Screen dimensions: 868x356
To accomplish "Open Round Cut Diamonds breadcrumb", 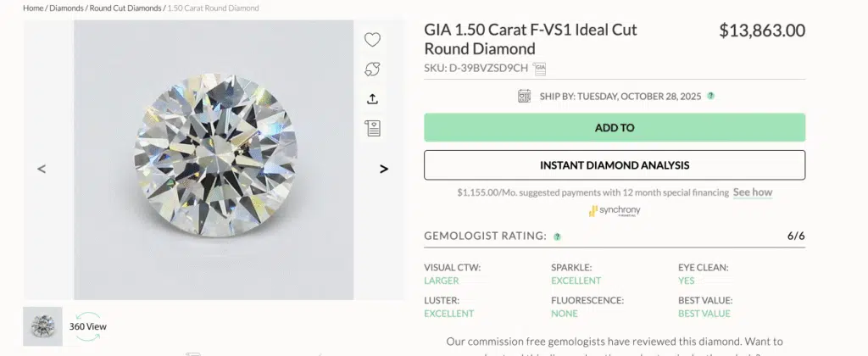I will [x=125, y=8].
